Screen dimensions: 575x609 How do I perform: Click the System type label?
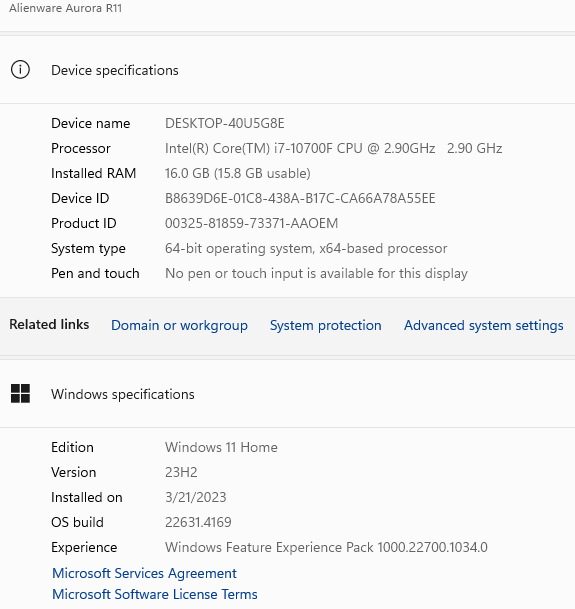88,249
